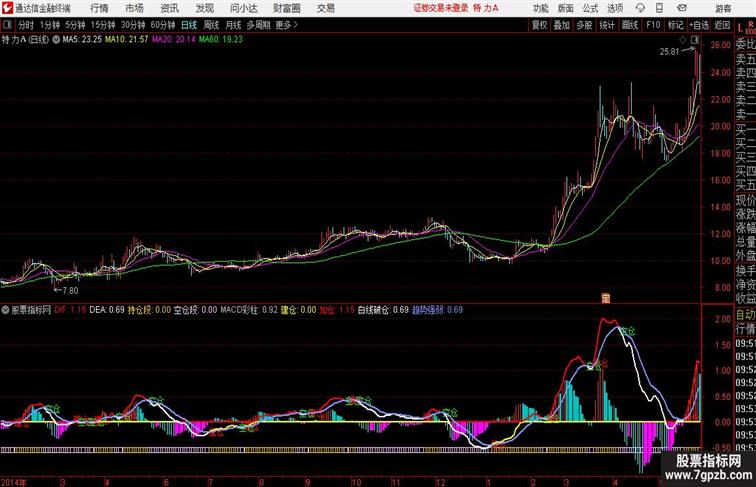Open the 交易 menu
The image size is (756, 487).
pos(326,8)
